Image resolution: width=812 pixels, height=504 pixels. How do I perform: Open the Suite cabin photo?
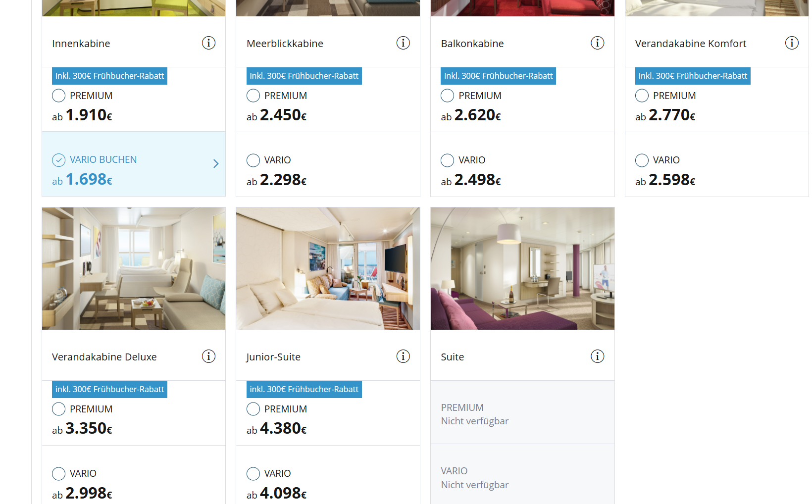(522, 268)
